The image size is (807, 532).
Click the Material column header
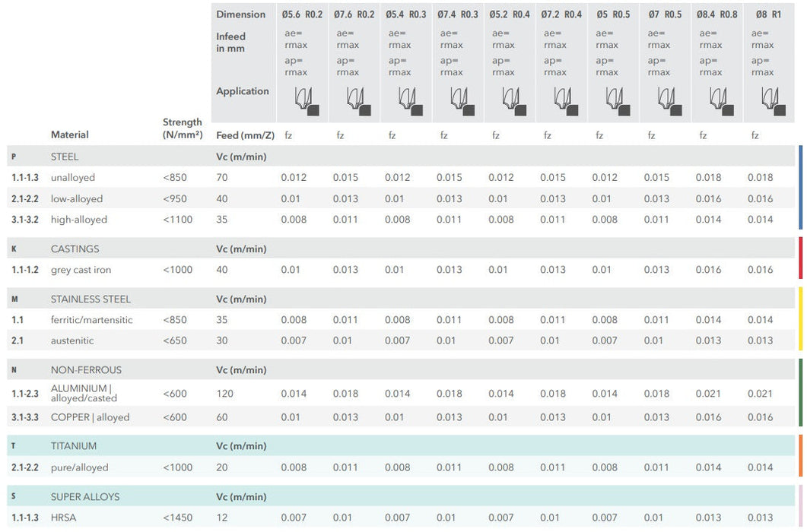69,135
